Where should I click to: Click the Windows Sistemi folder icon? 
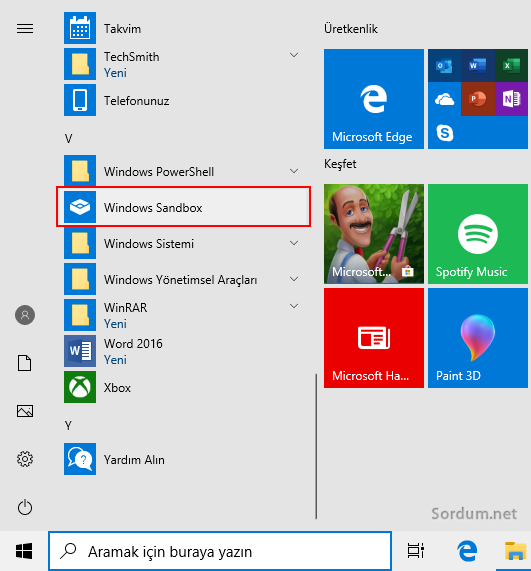coord(80,243)
